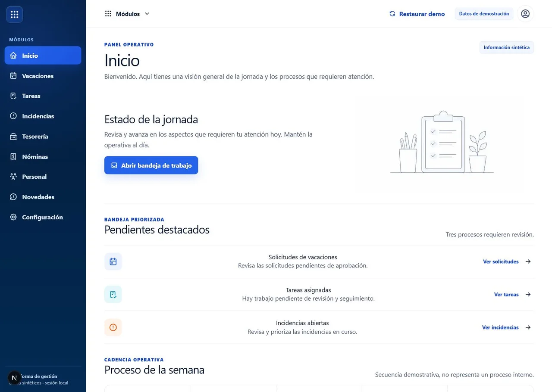Click the Módulos grid icon in top bar

pos(108,14)
